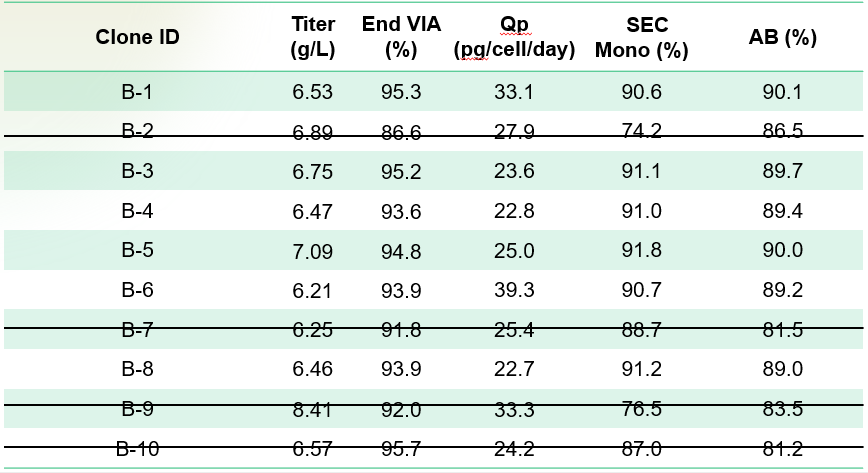Click the Qp (pg/cell/day) column header
This screenshot has width=868, height=473.
coord(514,38)
